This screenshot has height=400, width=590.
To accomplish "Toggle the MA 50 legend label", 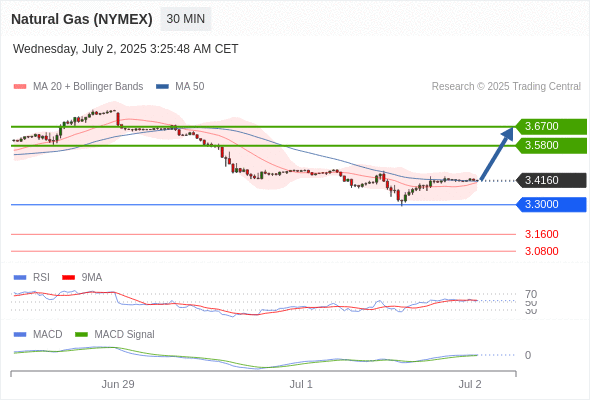I will click(x=190, y=87).
